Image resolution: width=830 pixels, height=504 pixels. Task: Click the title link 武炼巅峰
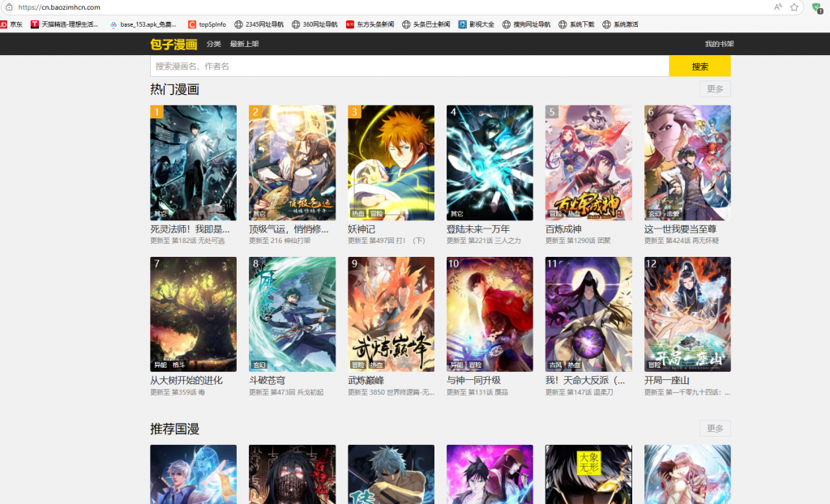(366, 381)
